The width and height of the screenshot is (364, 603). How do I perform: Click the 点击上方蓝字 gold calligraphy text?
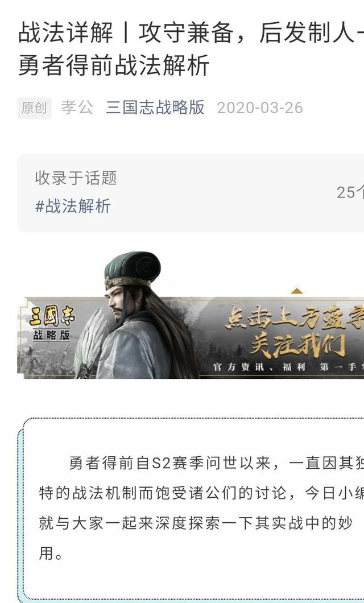[295, 318]
